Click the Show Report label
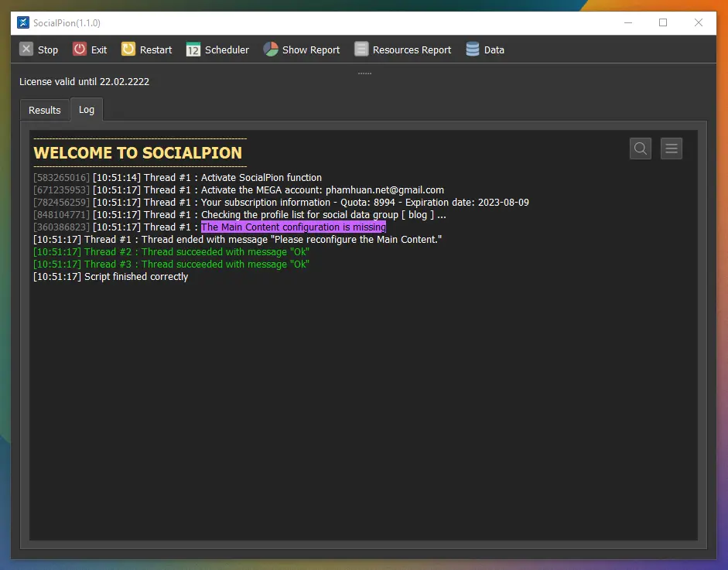The height and width of the screenshot is (570, 728). click(311, 49)
